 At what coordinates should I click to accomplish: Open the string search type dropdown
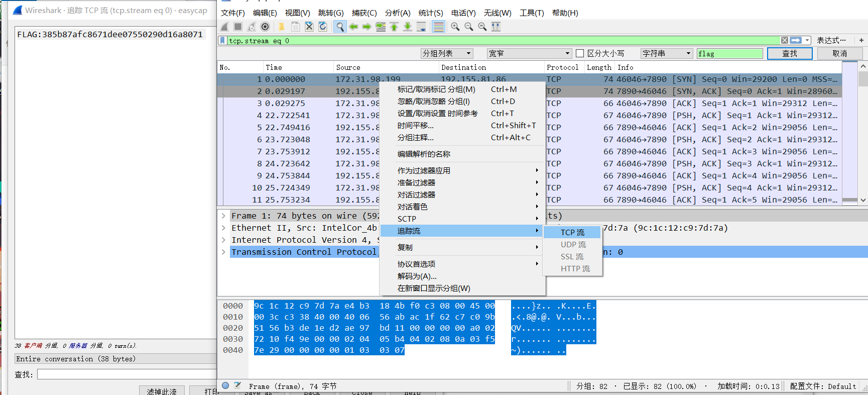[667, 53]
